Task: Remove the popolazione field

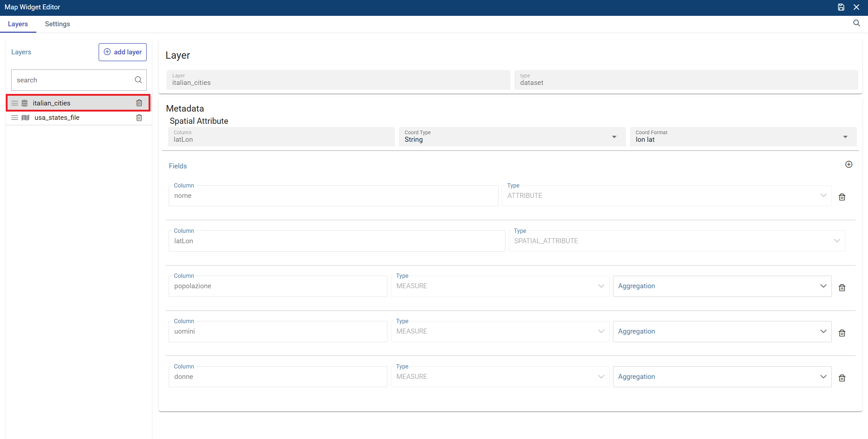Action: coord(842,288)
